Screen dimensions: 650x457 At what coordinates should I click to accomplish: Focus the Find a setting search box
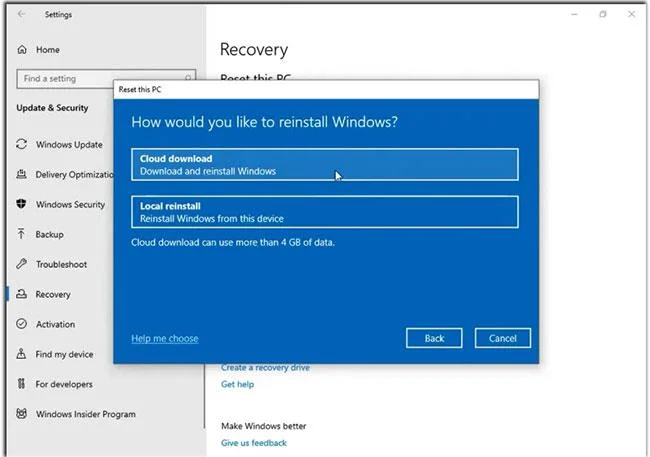pos(106,78)
